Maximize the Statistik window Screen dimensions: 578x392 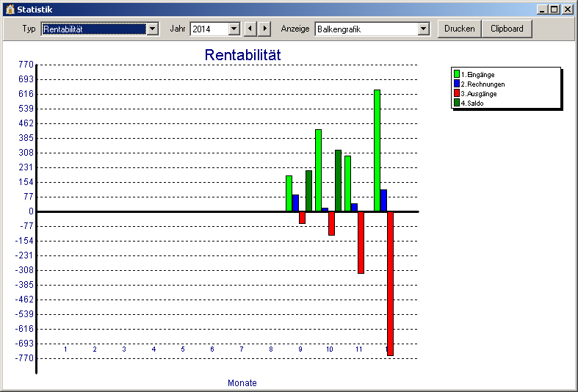[x=554, y=10]
